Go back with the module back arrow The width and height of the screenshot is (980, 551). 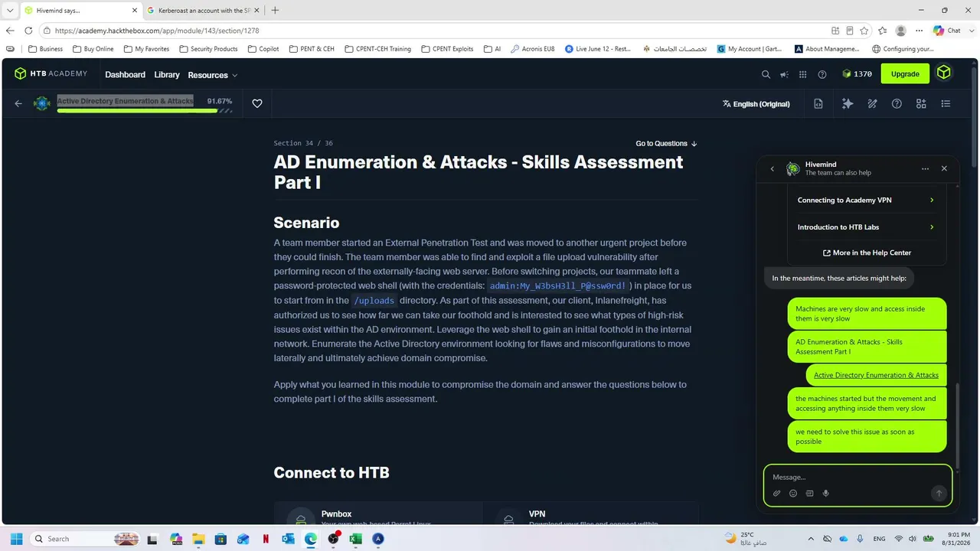[18, 103]
